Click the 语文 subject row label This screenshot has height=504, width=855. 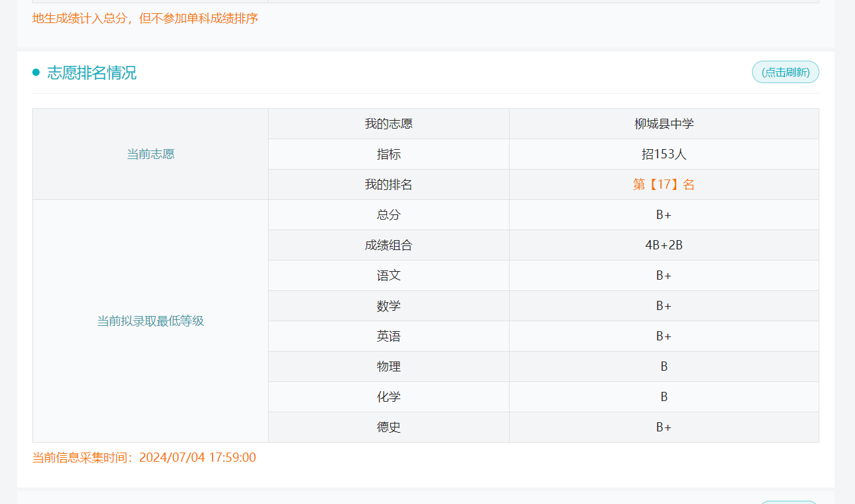click(x=388, y=276)
